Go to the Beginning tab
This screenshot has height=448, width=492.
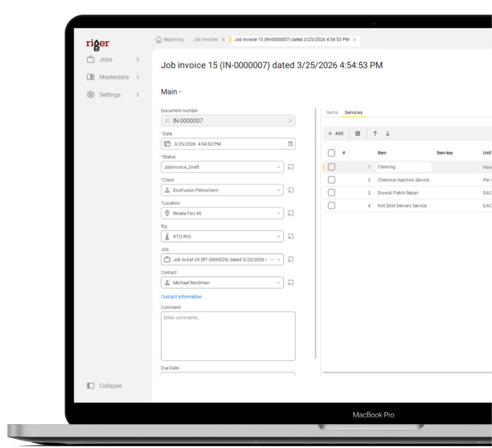(x=173, y=39)
